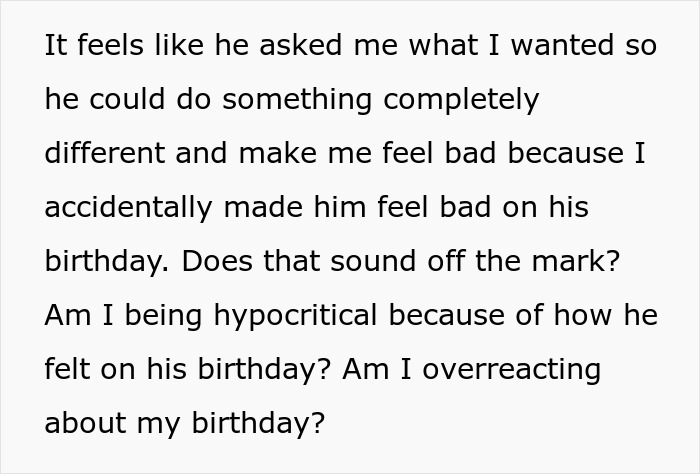Image resolution: width=700 pixels, height=474 pixels.
Task: Click the word "overreacting" in the paragraph
Action: pyautogui.click(x=512, y=369)
